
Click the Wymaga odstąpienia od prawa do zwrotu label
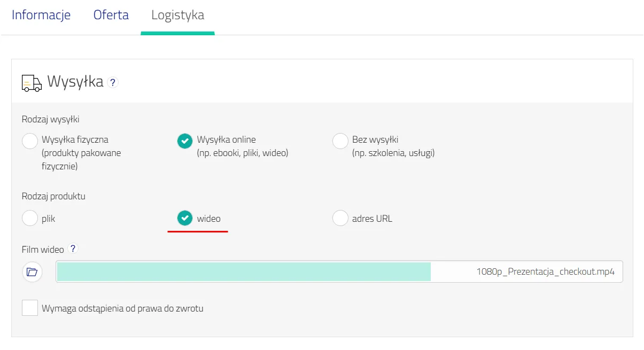[x=122, y=308]
